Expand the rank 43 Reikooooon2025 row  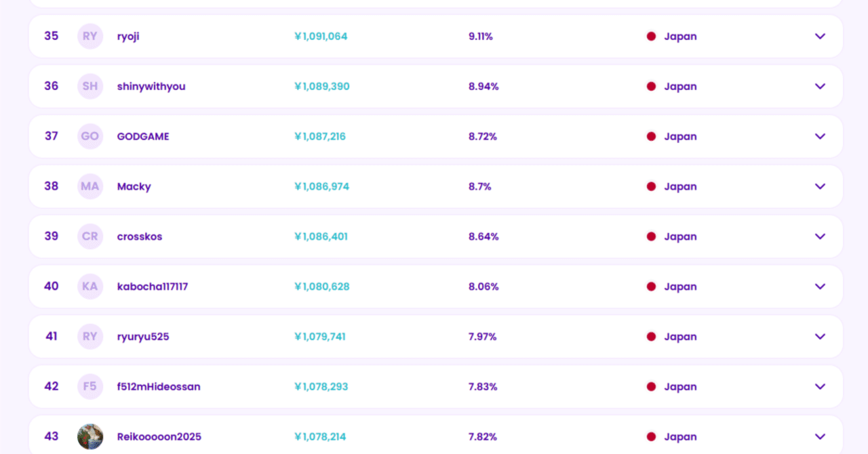[820, 437]
